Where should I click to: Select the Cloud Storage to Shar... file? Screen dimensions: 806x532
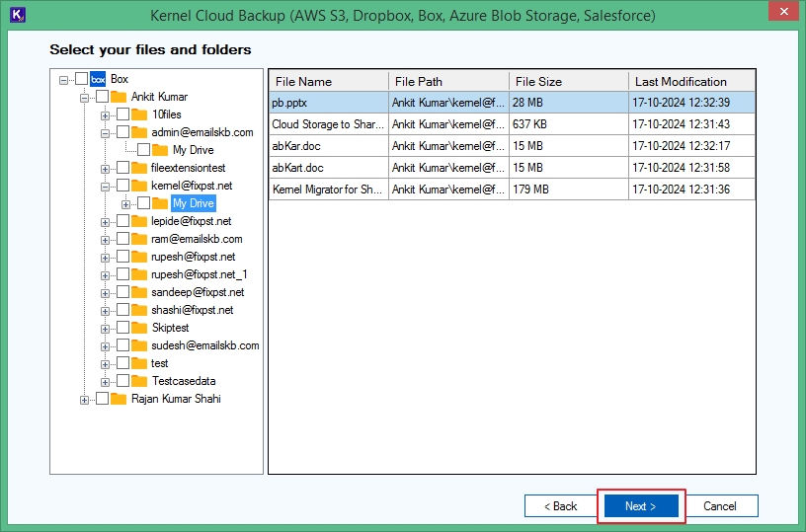[x=328, y=124]
